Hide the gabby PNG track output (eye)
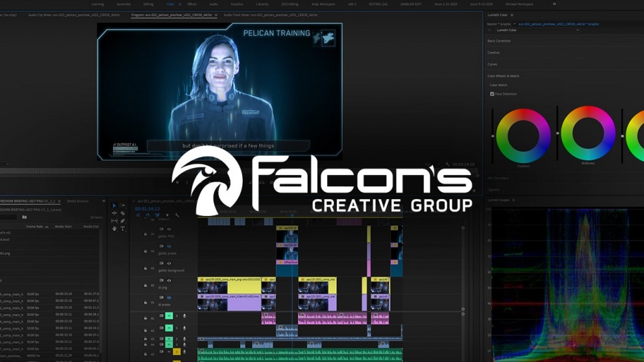Screen dimensions: 644x362 click(x=169, y=229)
